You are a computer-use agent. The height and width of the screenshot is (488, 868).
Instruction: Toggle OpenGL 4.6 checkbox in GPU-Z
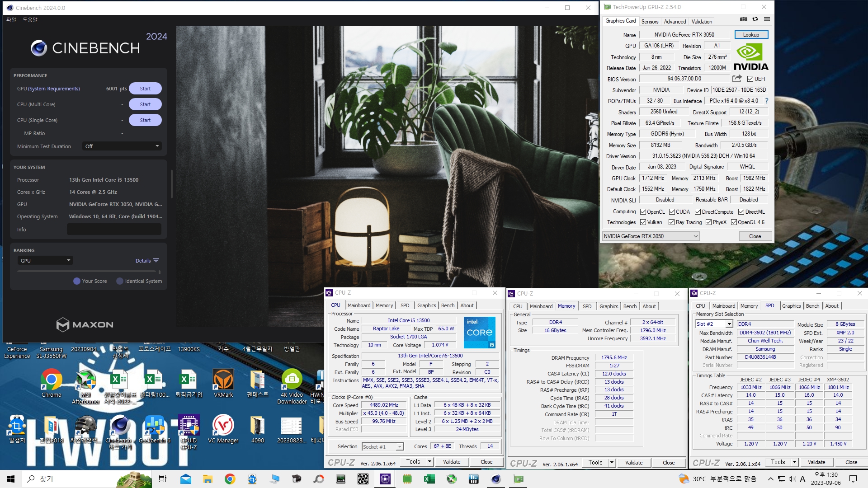point(734,222)
